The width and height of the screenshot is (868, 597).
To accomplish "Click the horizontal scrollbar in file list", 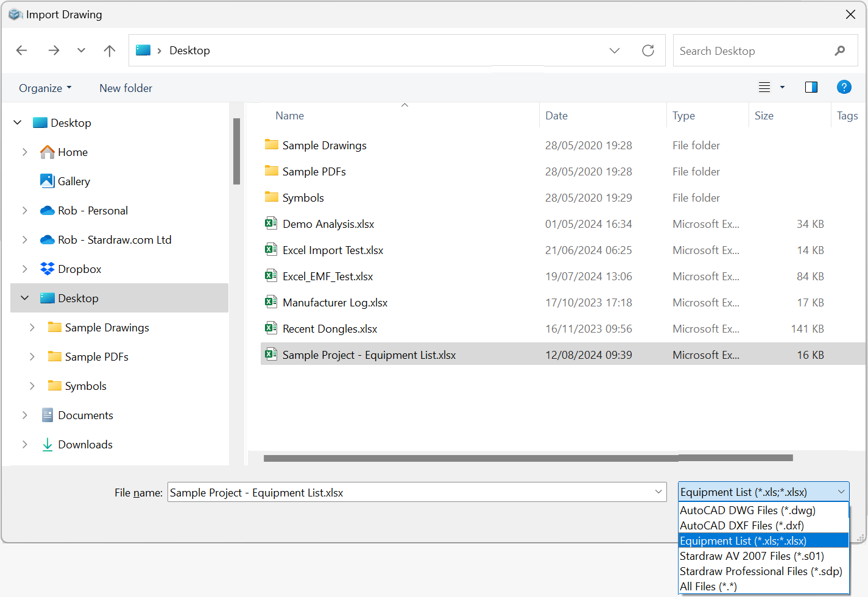I will pyautogui.click(x=528, y=457).
